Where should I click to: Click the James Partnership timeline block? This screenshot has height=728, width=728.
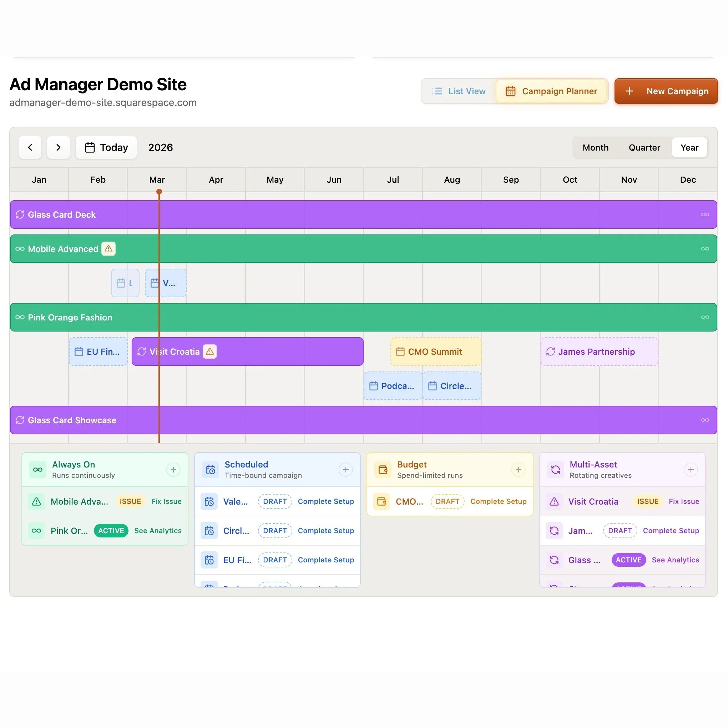tap(599, 352)
